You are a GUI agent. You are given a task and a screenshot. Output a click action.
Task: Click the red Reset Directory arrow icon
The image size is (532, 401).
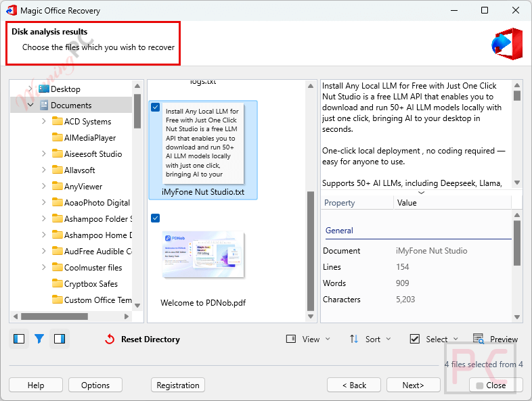click(x=110, y=339)
